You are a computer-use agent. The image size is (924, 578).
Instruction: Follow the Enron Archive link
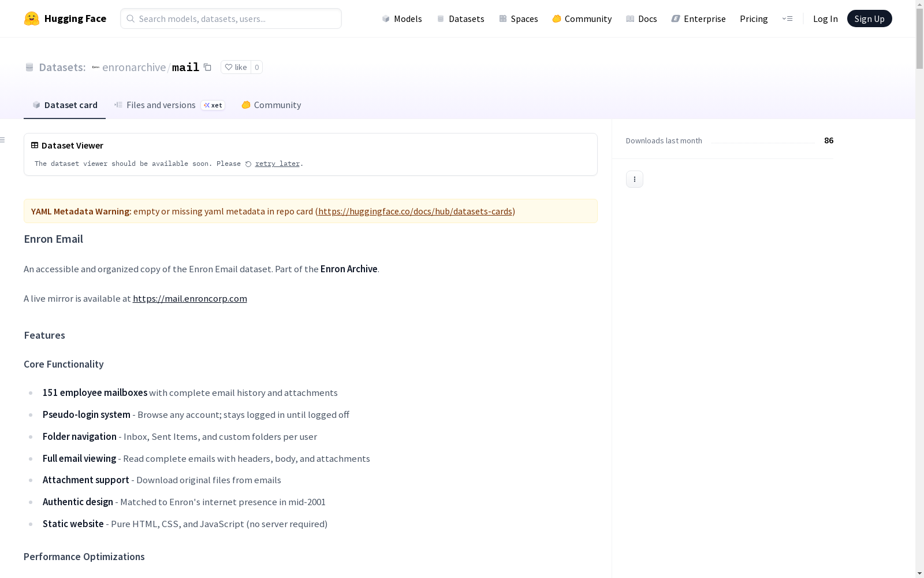point(349,269)
